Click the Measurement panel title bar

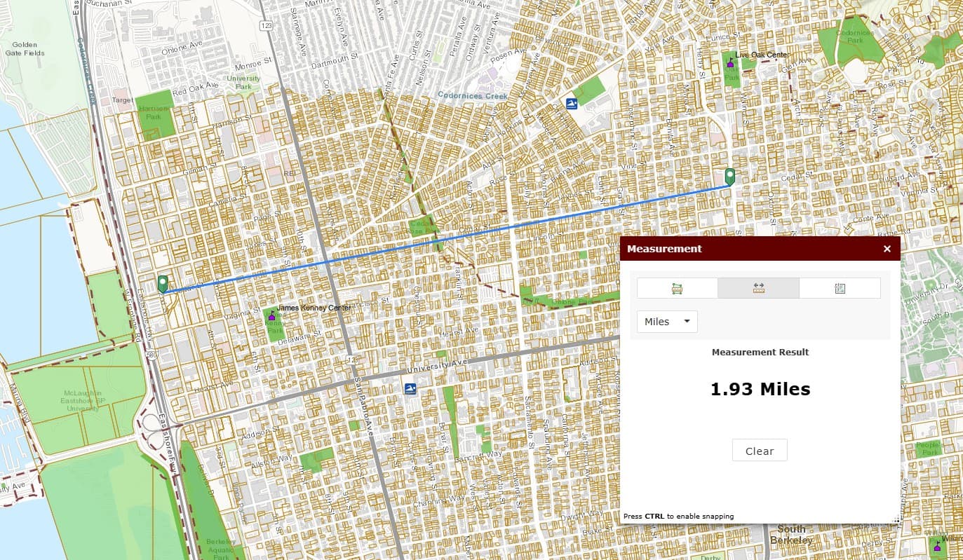pos(760,249)
